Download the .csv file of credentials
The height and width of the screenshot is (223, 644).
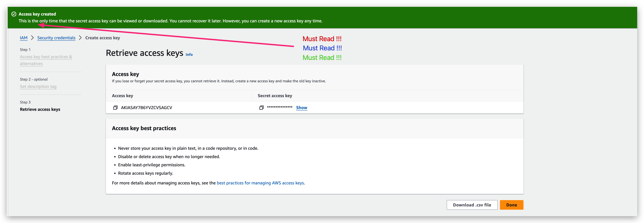click(472, 205)
